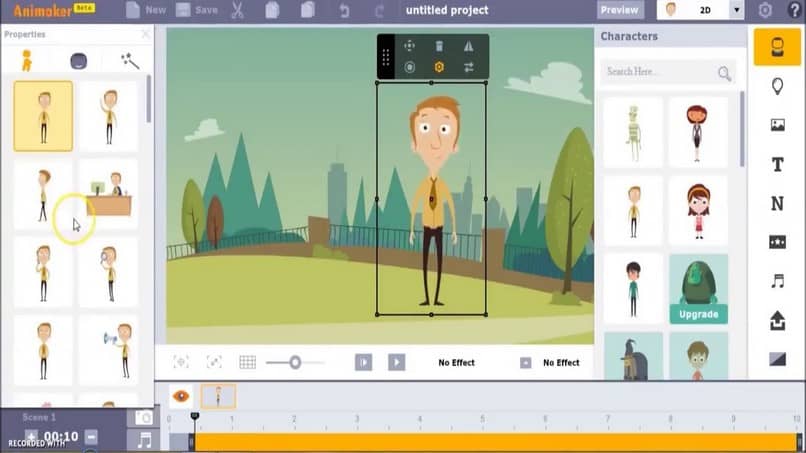The image size is (806, 453).
Task: Select the character on the canvas
Action: pos(433,201)
